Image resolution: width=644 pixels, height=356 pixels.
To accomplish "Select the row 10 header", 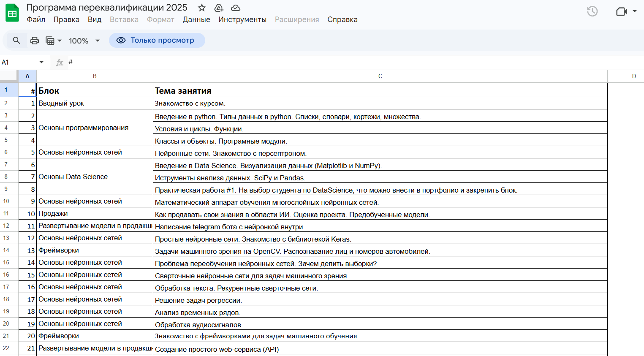I will click(x=6, y=201).
